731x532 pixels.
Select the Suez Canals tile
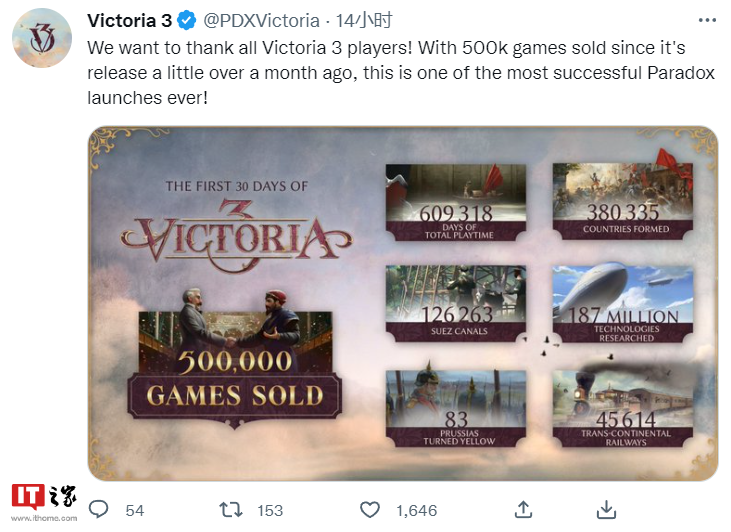coord(455,304)
